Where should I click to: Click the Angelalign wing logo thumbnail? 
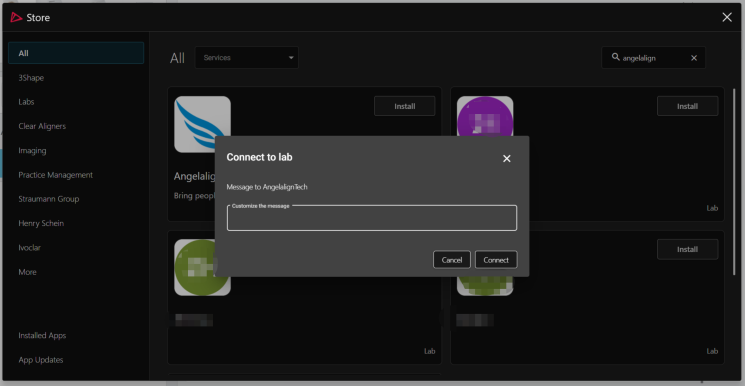pyautogui.click(x=202, y=124)
